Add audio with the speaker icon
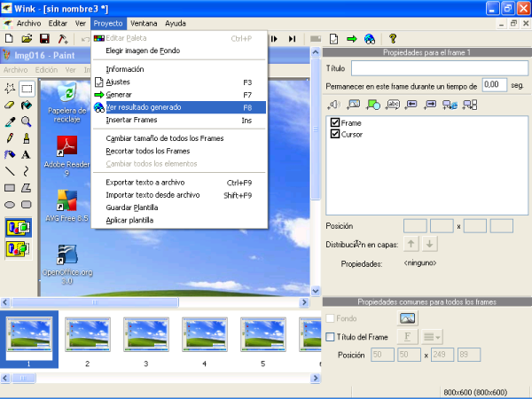532x399 pixels. click(x=333, y=105)
